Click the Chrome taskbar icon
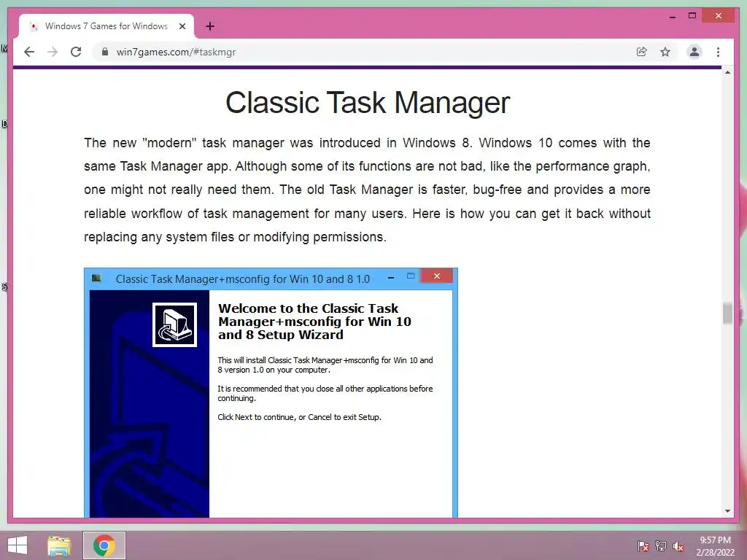747x560 pixels. click(x=104, y=545)
